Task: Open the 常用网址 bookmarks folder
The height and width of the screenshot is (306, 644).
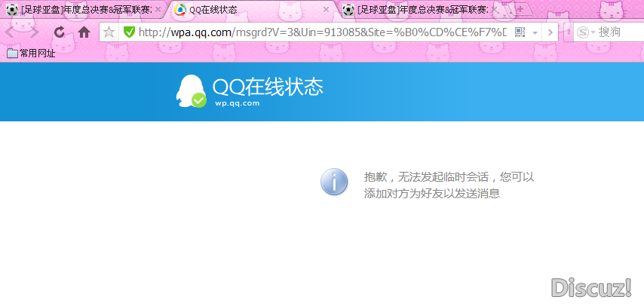Action: click(31, 53)
